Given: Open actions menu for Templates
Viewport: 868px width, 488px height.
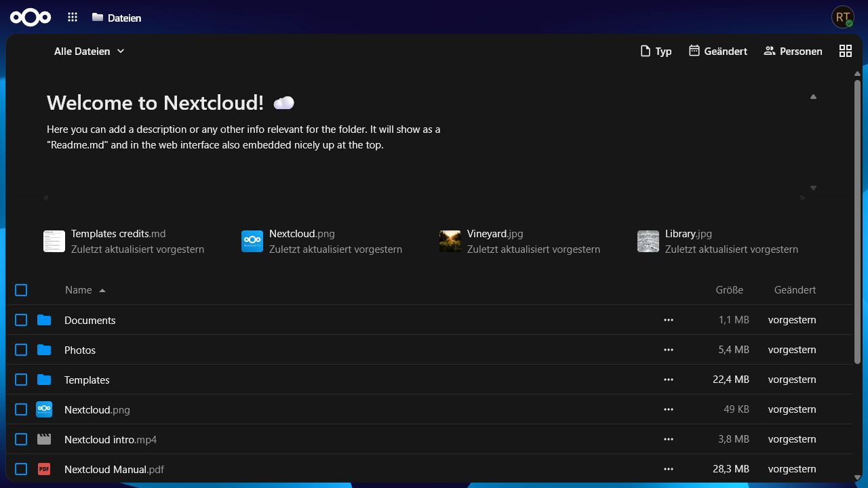Looking at the screenshot, I should tap(669, 380).
